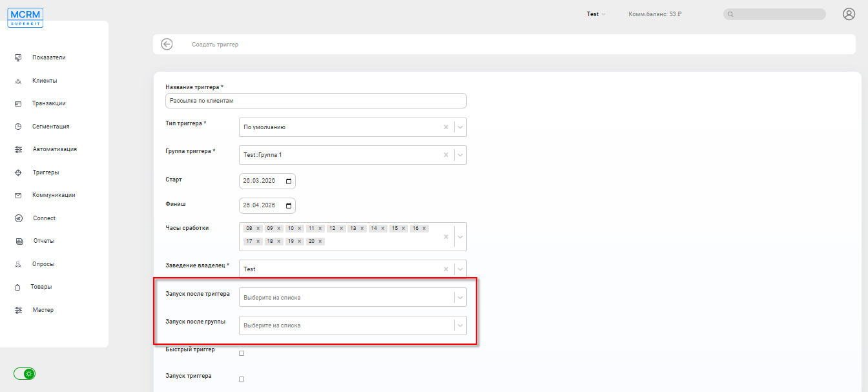The height and width of the screenshot is (392, 868).
Task: Clear the Заведение владелец selection
Action: pyautogui.click(x=446, y=269)
